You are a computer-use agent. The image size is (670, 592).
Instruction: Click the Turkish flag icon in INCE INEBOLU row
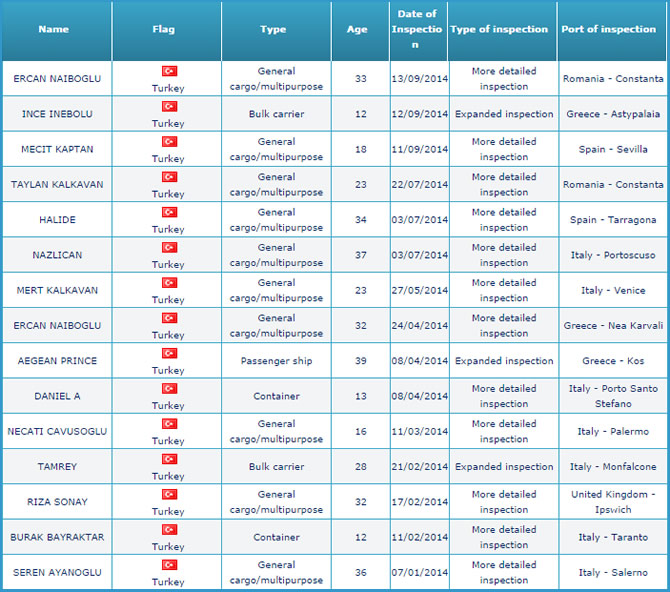[x=168, y=106]
